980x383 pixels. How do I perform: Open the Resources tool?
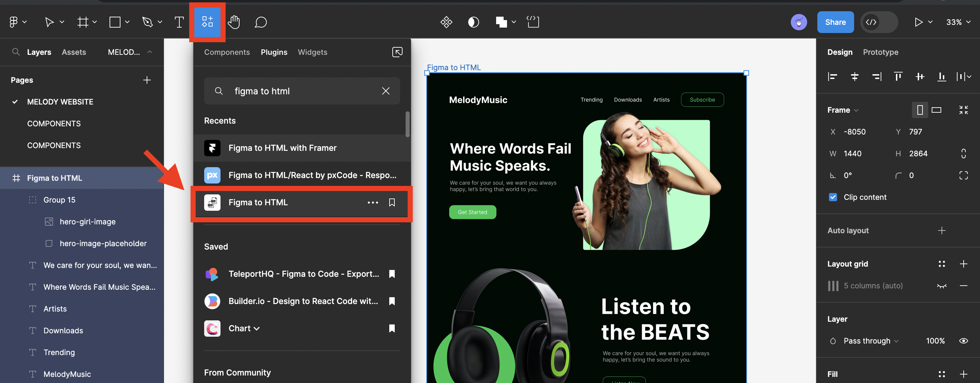point(207,22)
